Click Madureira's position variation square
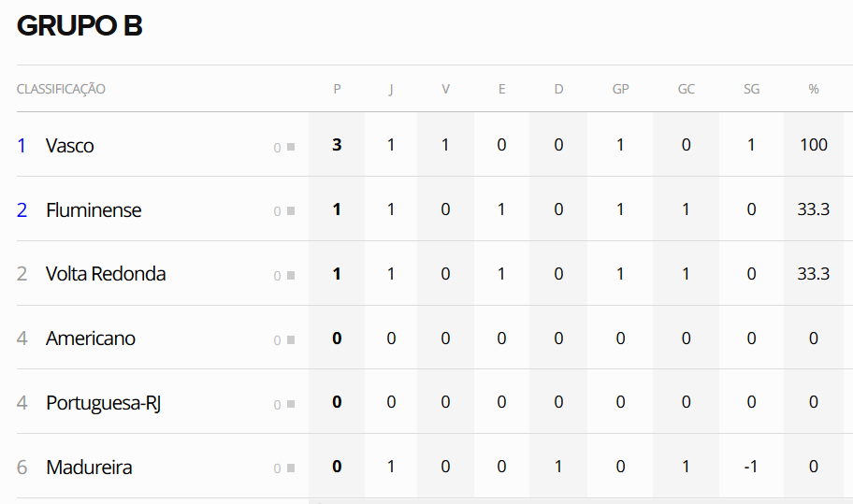853x504 pixels. [x=291, y=468]
